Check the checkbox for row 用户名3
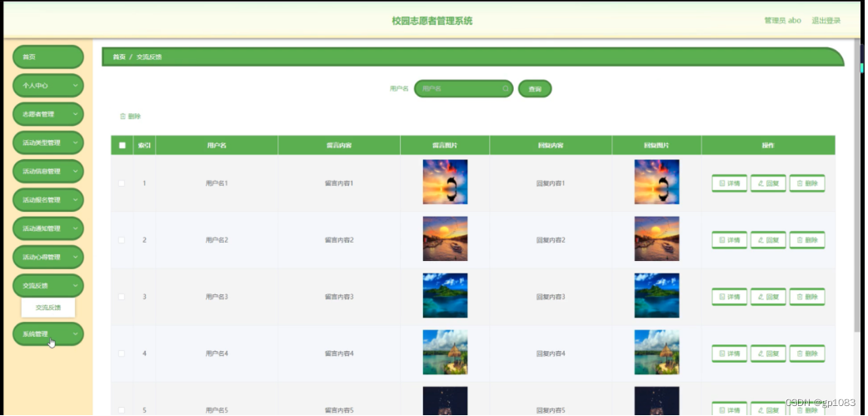This screenshot has width=868, height=416. (x=122, y=297)
